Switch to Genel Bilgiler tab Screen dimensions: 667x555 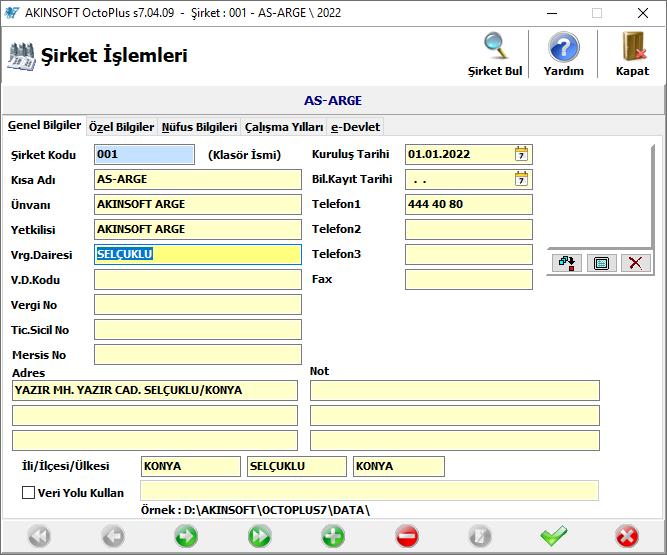(x=44, y=125)
